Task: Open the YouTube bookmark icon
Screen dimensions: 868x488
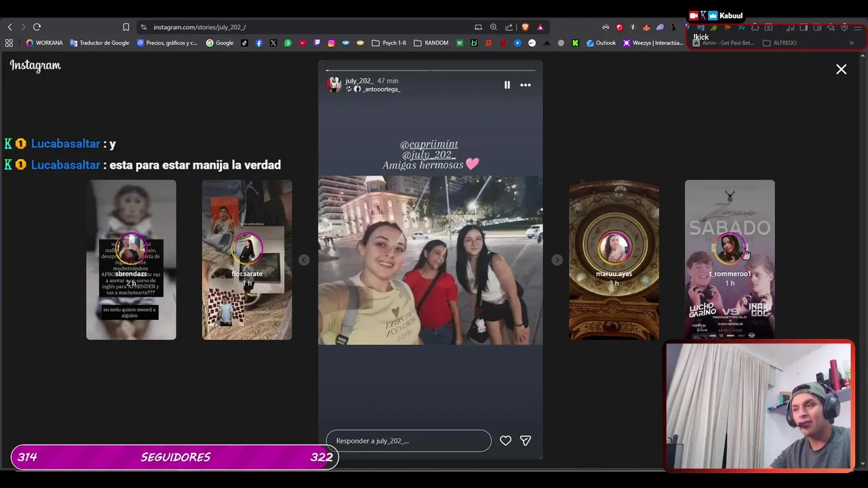Action: (x=302, y=43)
